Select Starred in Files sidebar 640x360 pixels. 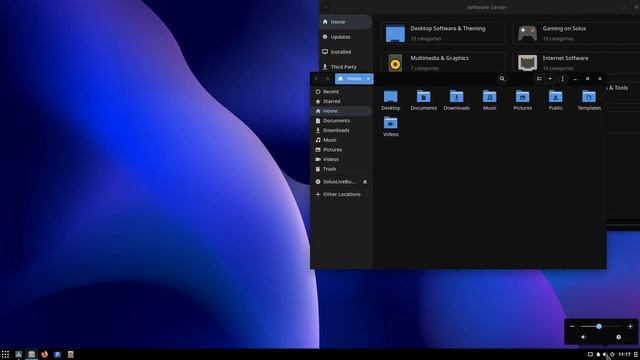pos(342,101)
